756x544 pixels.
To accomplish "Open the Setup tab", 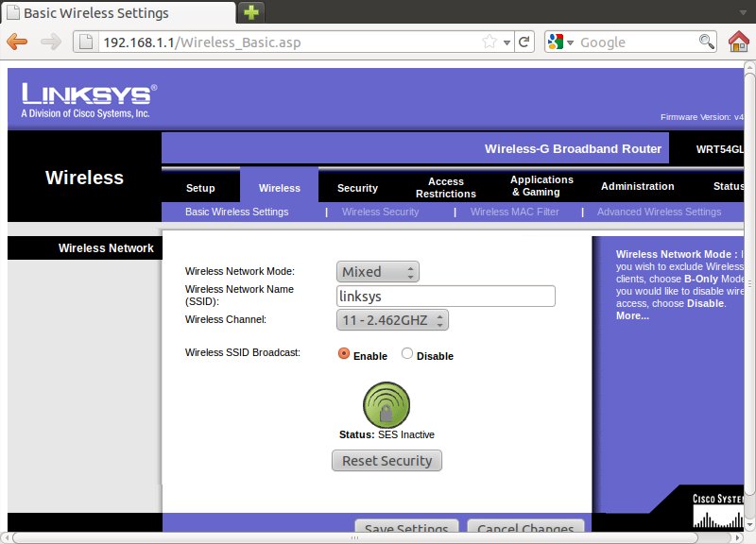I will tap(200, 188).
